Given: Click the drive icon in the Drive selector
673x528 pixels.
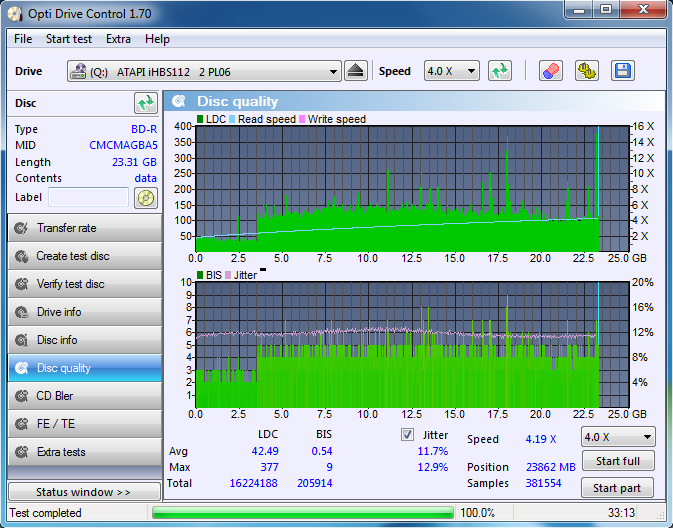Looking at the screenshot, I should pos(78,71).
